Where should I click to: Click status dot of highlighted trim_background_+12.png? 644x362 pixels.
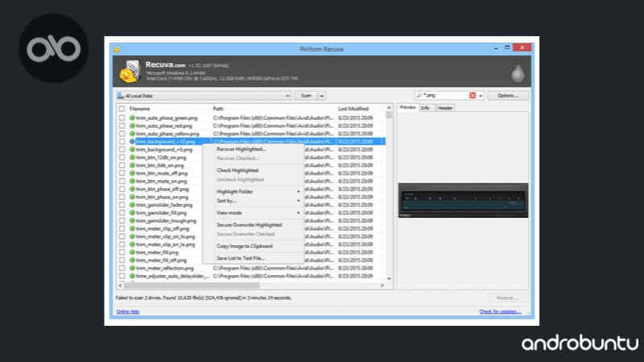pyautogui.click(x=132, y=142)
